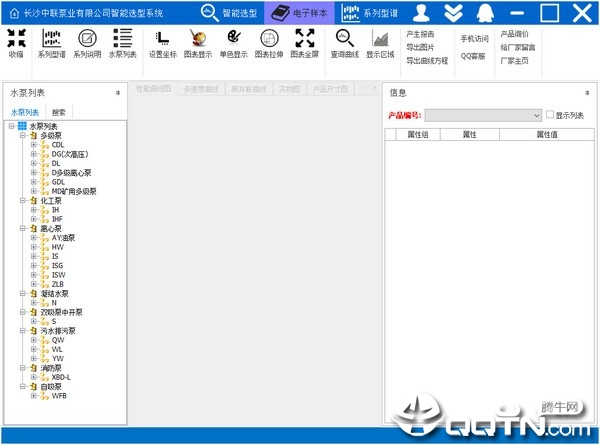Viewport: 600px width, 445px height.
Task: Select WFB tree item
Action: pyautogui.click(x=59, y=396)
